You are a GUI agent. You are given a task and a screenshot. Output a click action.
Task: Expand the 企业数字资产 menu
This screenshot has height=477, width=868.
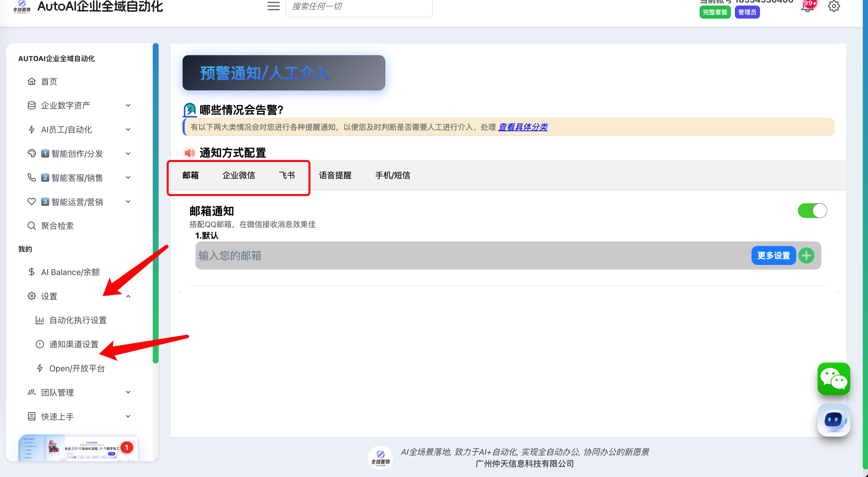pyautogui.click(x=128, y=105)
